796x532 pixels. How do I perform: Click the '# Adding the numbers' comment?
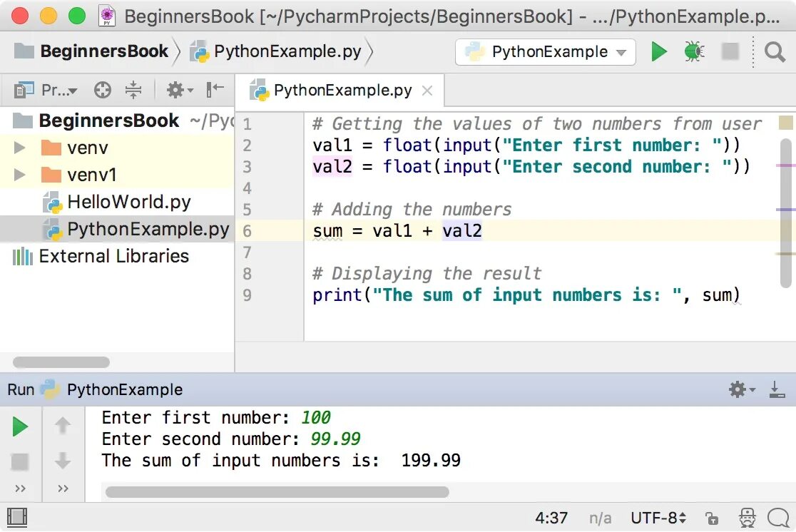412,209
